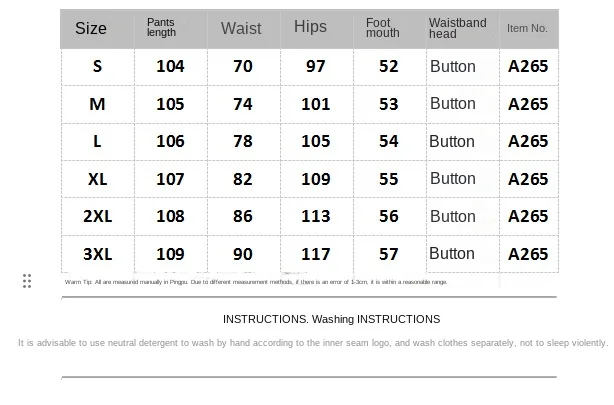
Task: Click the 2XL hips value 113
Action: [316, 216]
